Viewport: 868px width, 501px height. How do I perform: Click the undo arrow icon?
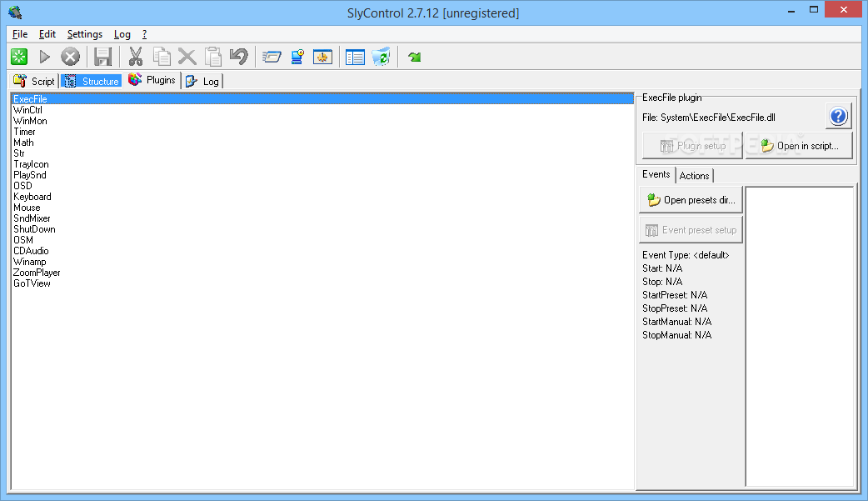(239, 57)
